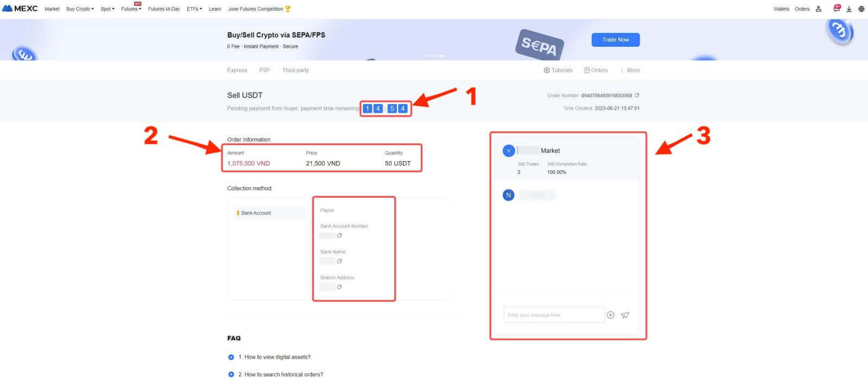Open the Orders link beside Tutorials

pyautogui.click(x=596, y=71)
